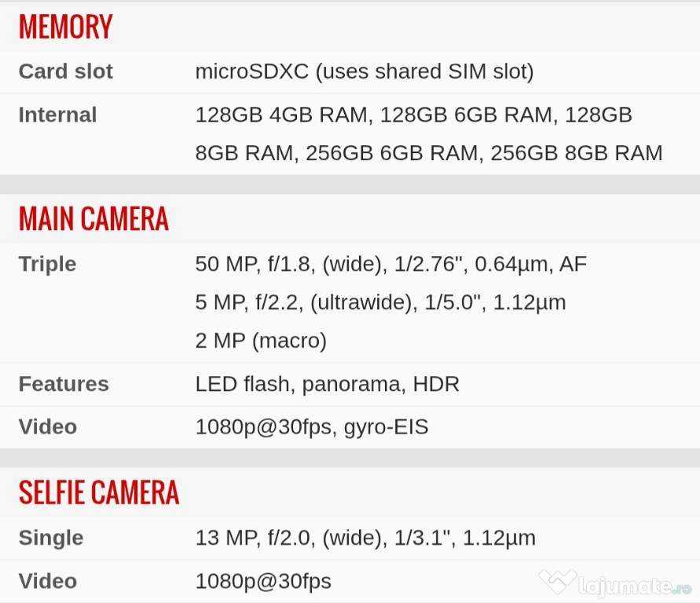This screenshot has height=603, width=700.
Task: Click the 5 MP ultrawide camera line
Action: click(x=380, y=302)
